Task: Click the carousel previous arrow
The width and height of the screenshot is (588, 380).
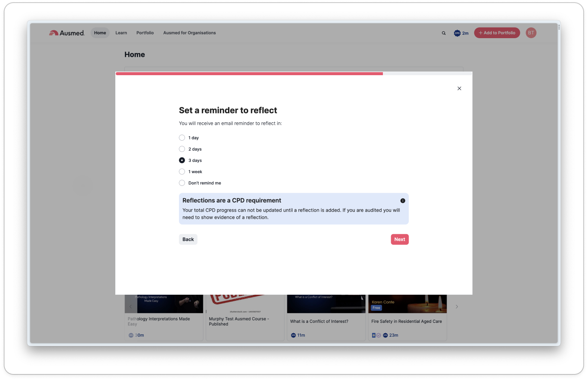Action: (x=131, y=307)
